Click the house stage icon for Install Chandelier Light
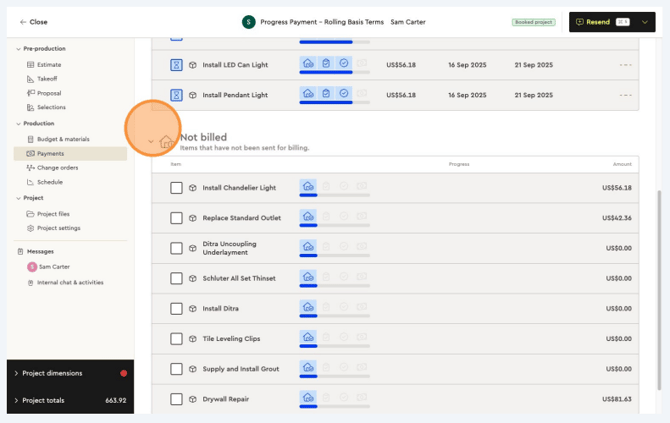This screenshot has height=423, width=670. tap(308, 186)
